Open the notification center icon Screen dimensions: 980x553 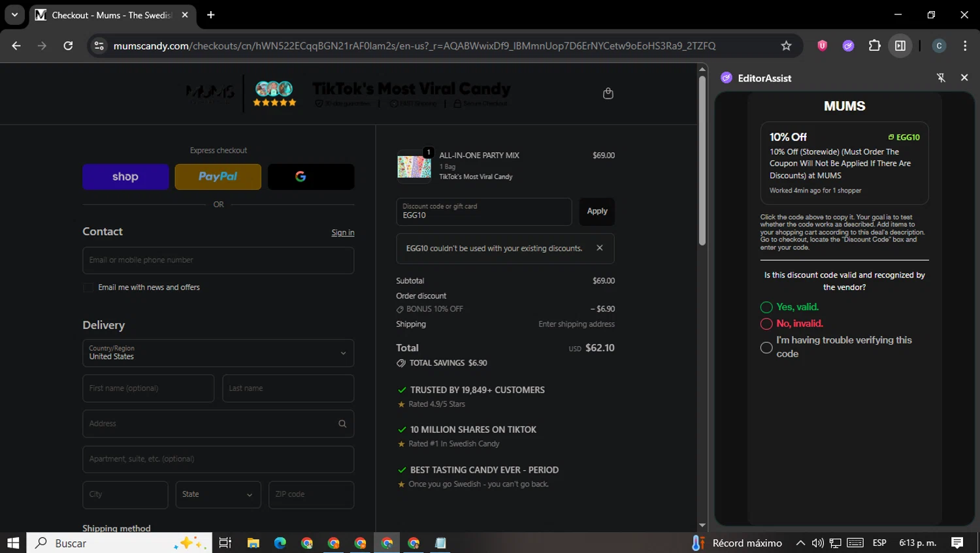(x=957, y=543)
